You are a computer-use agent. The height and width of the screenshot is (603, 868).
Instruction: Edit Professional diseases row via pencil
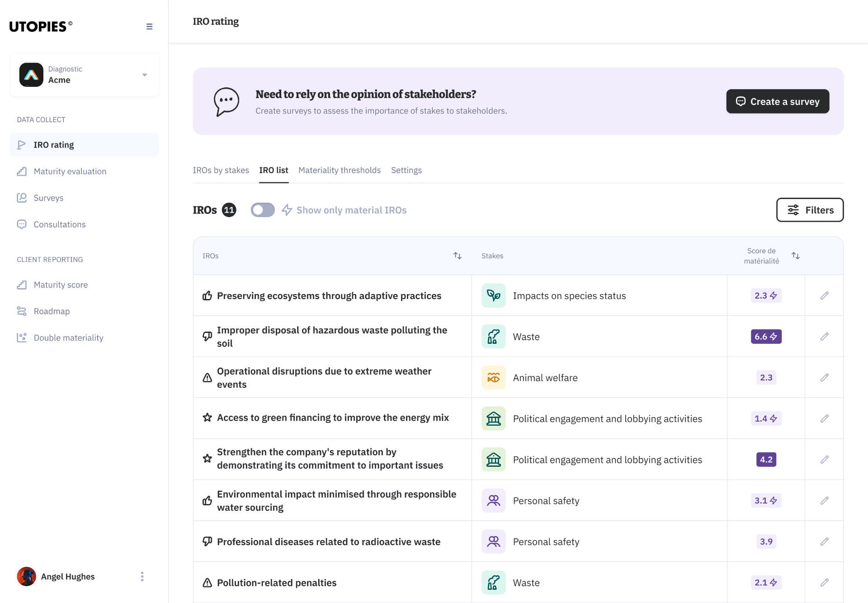pos(824,541)
